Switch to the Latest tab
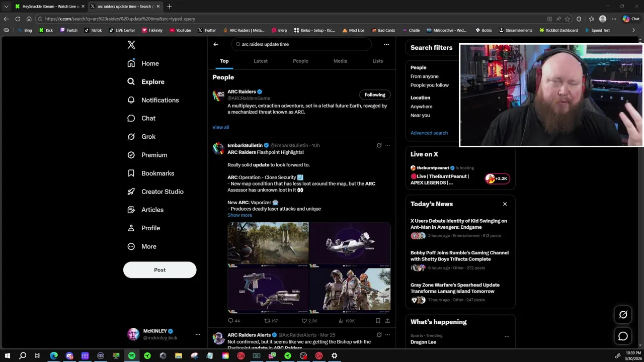This screenshot has width=644, height=362. [261, 61]
